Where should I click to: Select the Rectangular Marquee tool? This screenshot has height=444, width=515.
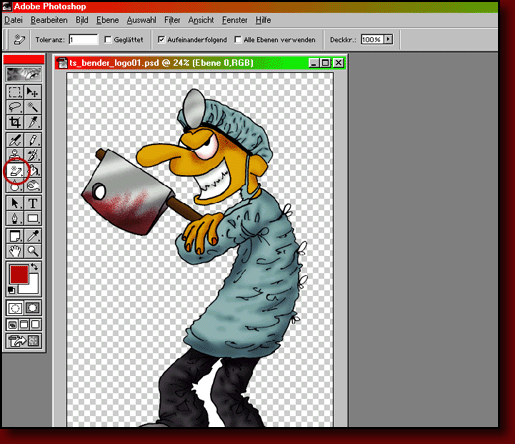pyautogui.click(x=15, y=92)
